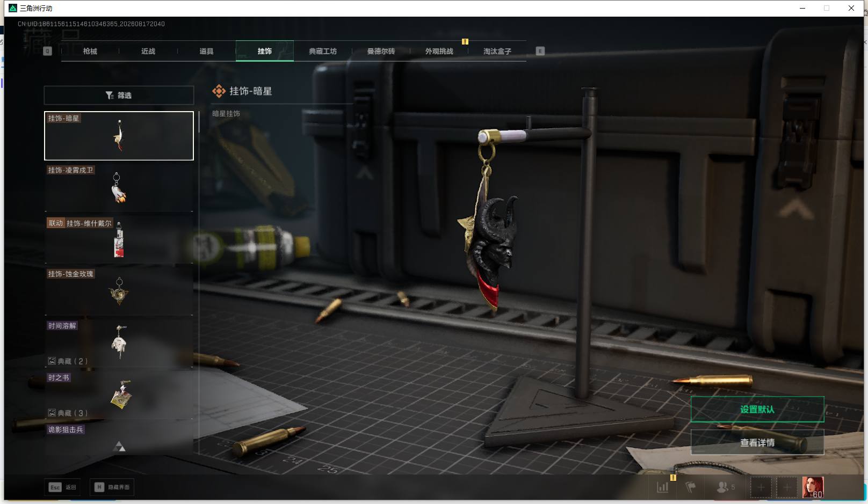
Task: Open the 道具 tab
Action: (206, 51)
